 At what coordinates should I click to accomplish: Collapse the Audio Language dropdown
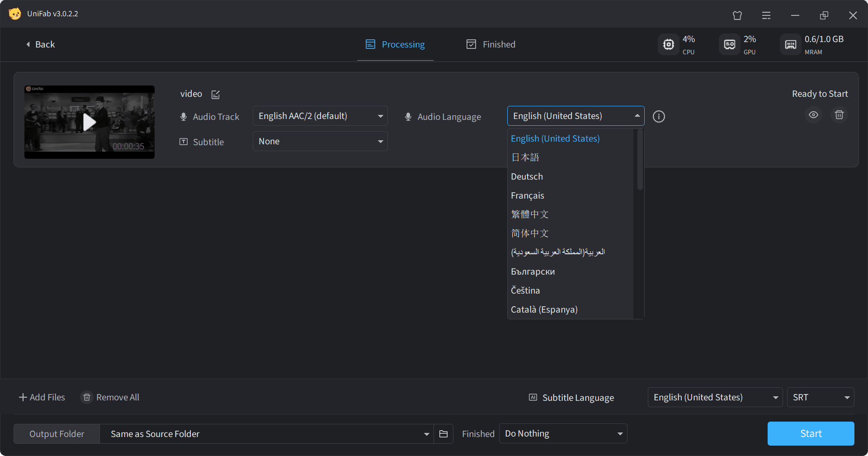(576, 116)
